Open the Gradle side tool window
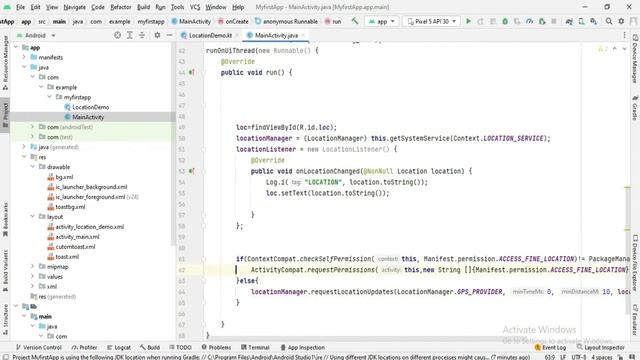 pyautogui.click(x=635, y=108)
